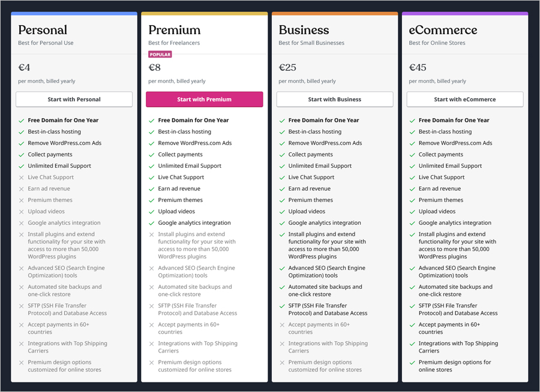Click Premium's Earn ad revenue feature text
The image size is (540, 392).
click(x=179, y=189)
